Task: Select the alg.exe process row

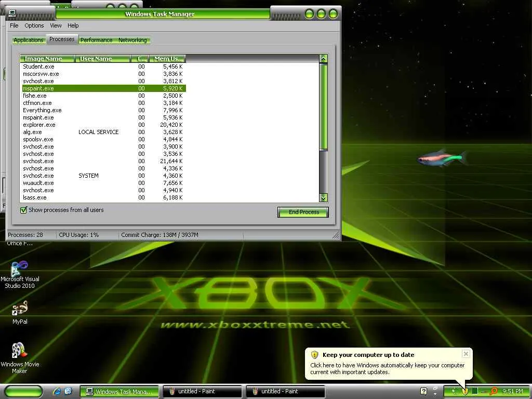Action: coord(103,132)
